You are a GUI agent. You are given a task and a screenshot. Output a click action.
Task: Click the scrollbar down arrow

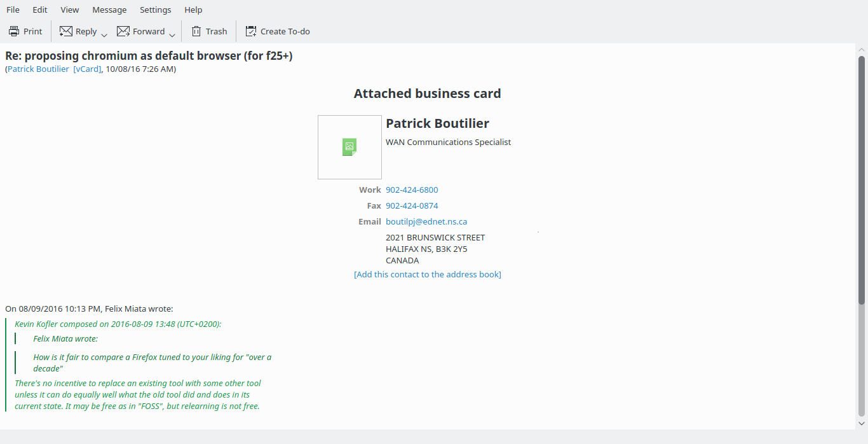click(x=862, y=423)
